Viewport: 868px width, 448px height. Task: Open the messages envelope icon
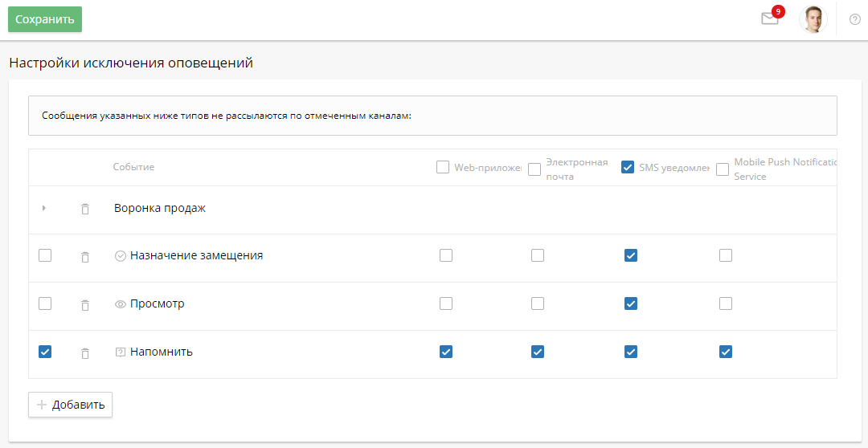769,19
